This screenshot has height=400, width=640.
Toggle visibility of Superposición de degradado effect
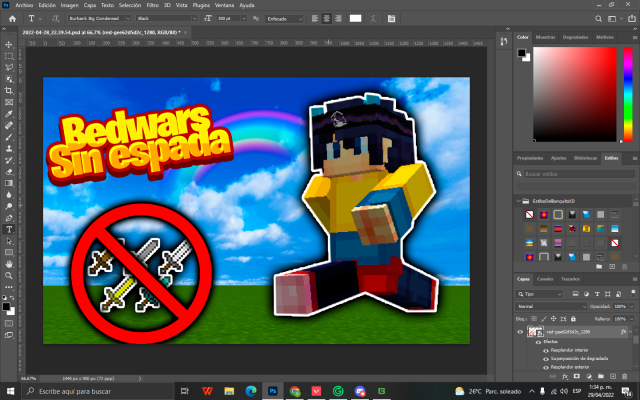coord(546,358)
